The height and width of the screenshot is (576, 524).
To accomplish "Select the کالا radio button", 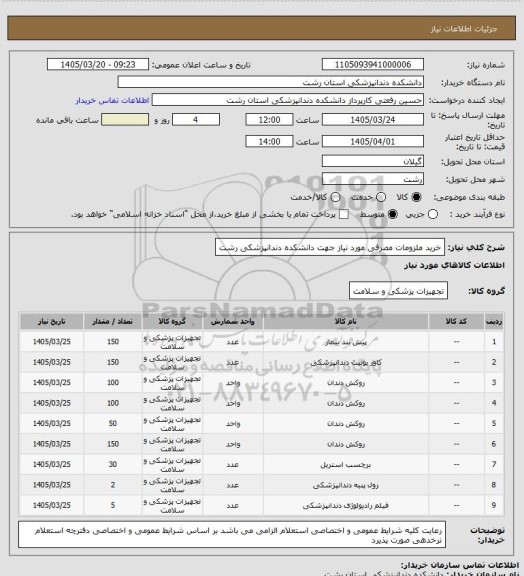I will [x=416, y=197].
